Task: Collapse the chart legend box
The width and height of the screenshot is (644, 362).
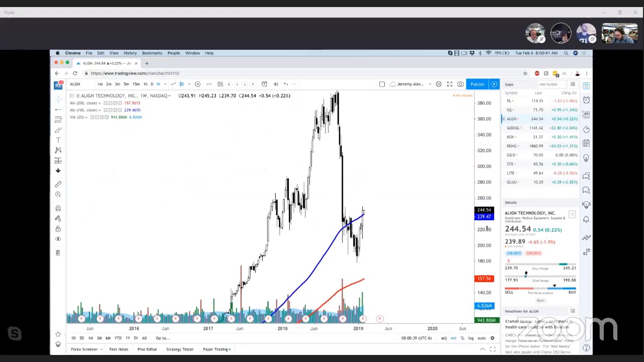Action: pyautogui.click(x=72, y=96)
